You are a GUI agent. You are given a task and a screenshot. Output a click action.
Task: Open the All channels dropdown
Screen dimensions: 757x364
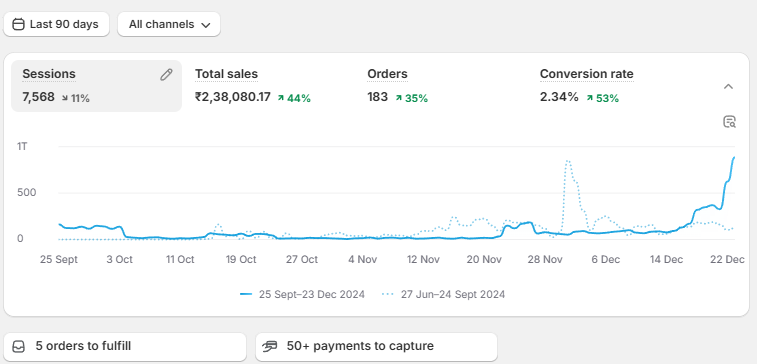click(x=169, y=24)
